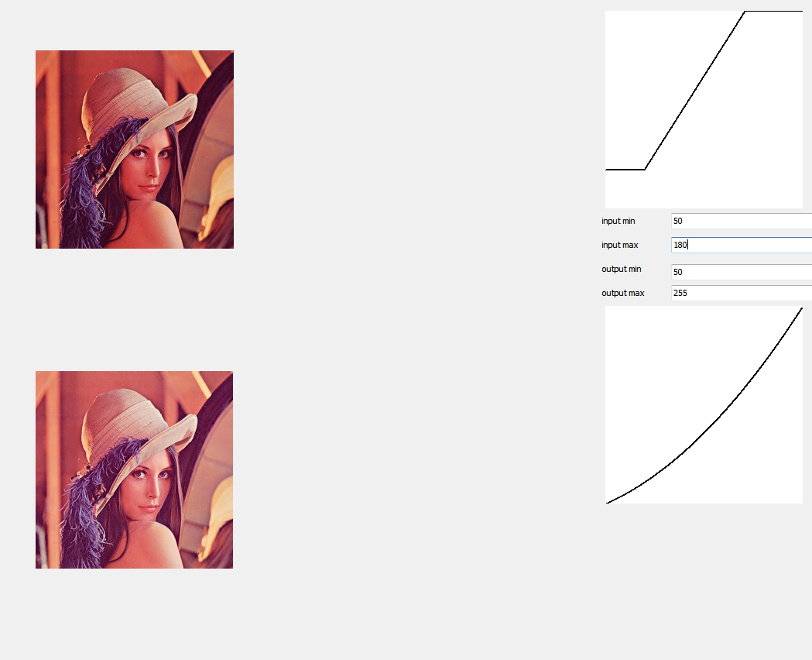The width and height of the screenshot is (812, 660).
Task: Click the "input min" label
Action: pos(618,222)
